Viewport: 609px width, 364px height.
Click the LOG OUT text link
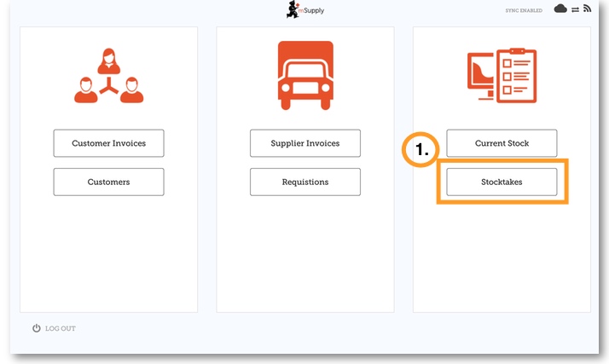(x=61, y=328)
